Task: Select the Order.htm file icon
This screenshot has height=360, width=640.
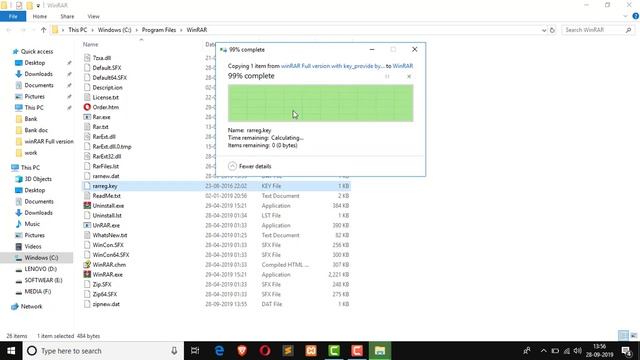Action: click(x=87, y=107)
